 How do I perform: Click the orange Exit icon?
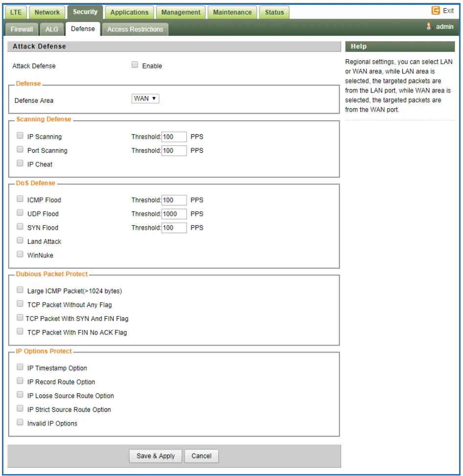436,11
